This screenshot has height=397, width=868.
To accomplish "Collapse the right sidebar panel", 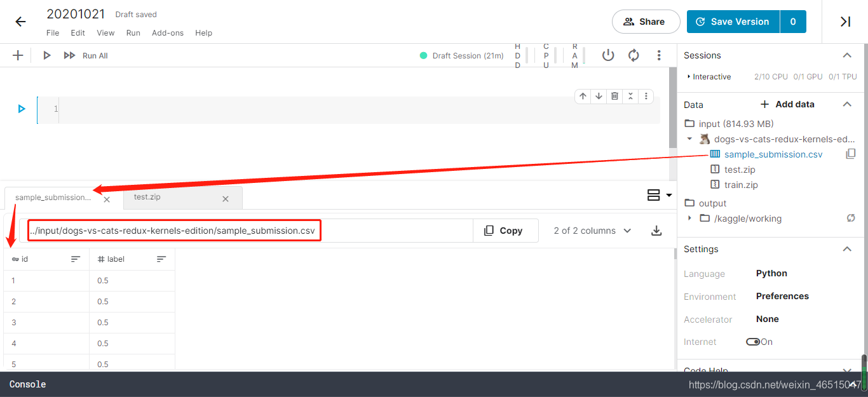I will coord(845,22).
